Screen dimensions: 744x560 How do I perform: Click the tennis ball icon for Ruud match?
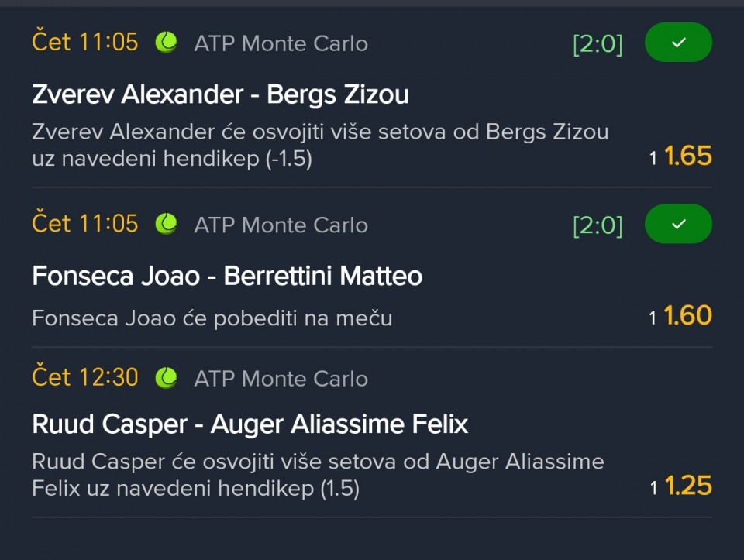pos(166,378)
